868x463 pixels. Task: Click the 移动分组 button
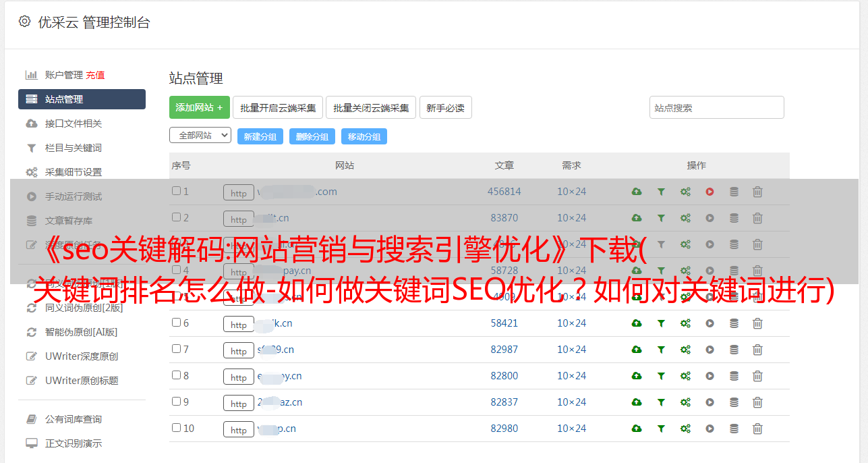click(364, 136)
